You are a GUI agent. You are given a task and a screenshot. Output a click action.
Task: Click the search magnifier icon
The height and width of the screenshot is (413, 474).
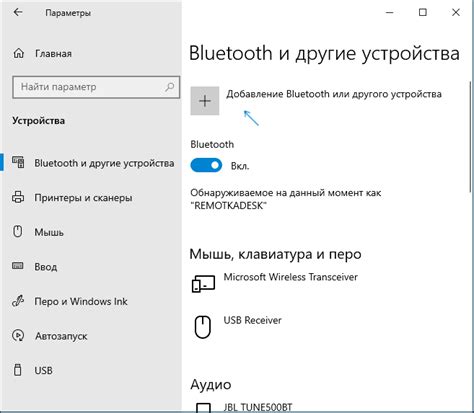pos(169,87)
